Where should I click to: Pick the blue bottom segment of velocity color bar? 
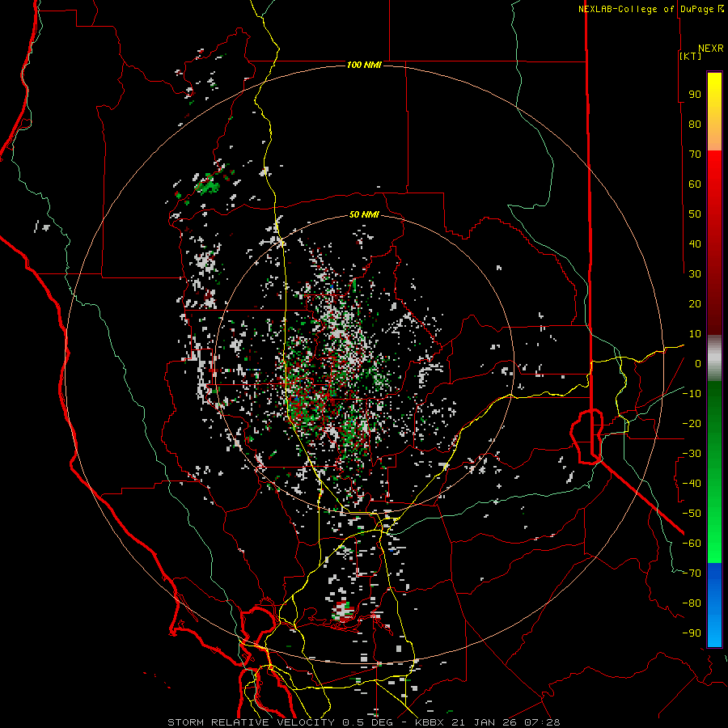[714, 605]
